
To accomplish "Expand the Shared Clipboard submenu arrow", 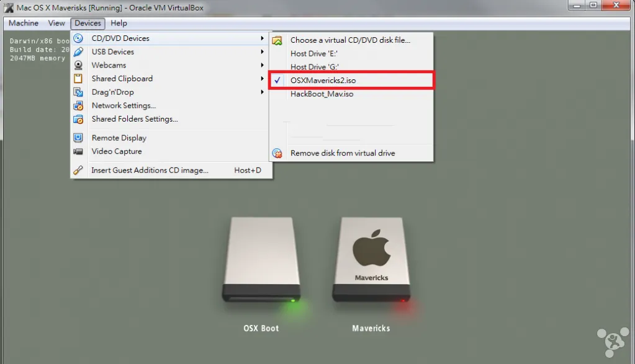I will point(263,79).
